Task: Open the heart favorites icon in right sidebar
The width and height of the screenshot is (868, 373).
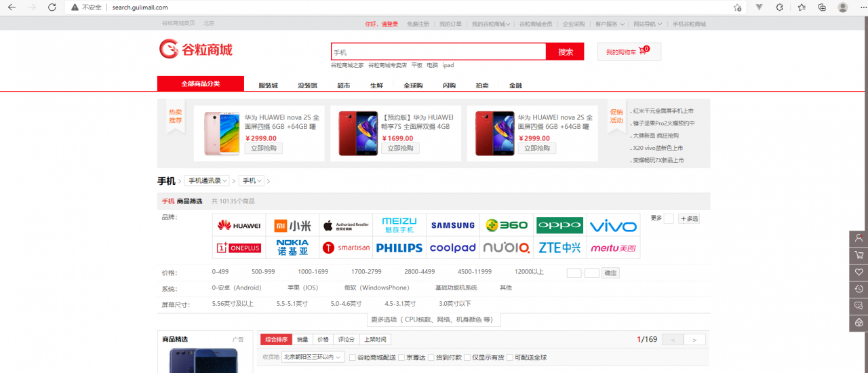Action: tap(859, 272)
